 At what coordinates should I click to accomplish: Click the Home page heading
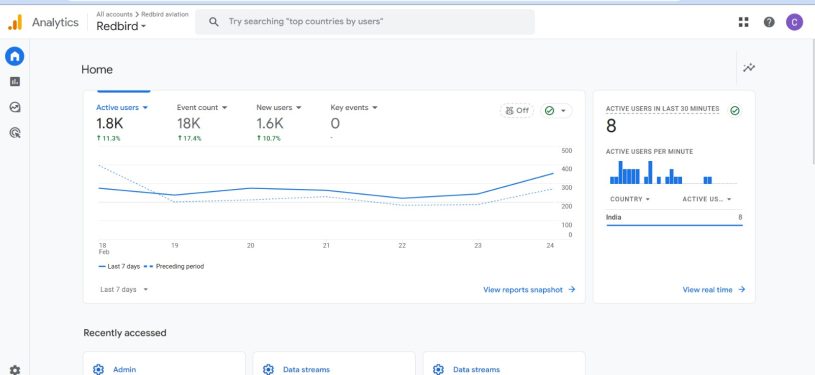tap(97, 70)
